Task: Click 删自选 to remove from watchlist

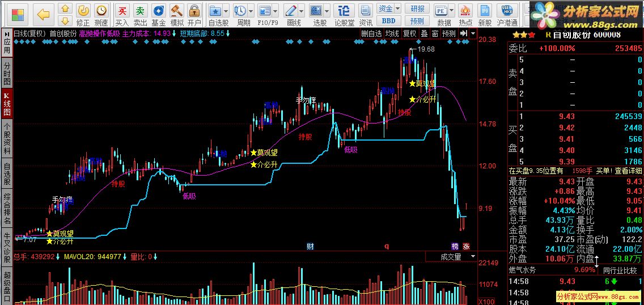Action: pos(372,33)
